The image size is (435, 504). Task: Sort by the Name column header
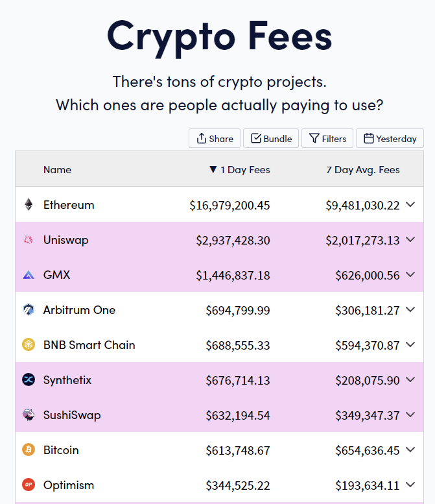coord(57,170)
